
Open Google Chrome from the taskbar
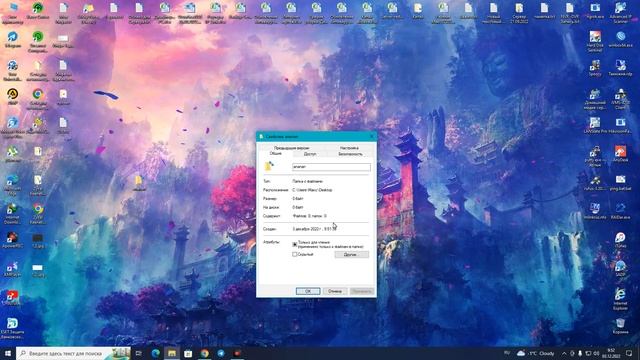[x=204, y=353]
